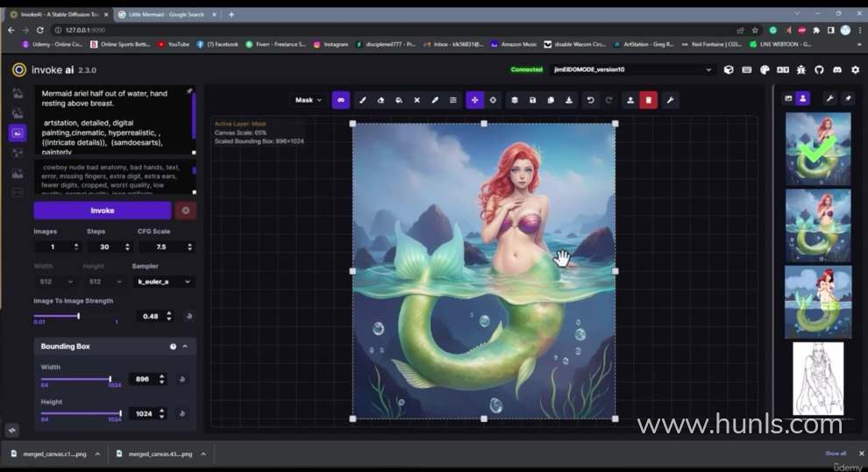Click Download as Image icon
The image size is (868, 472).
[x=569, y=100]
